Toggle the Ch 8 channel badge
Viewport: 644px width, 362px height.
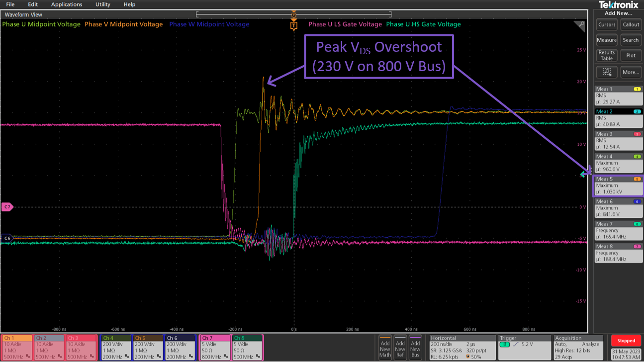tap(247, 347)
